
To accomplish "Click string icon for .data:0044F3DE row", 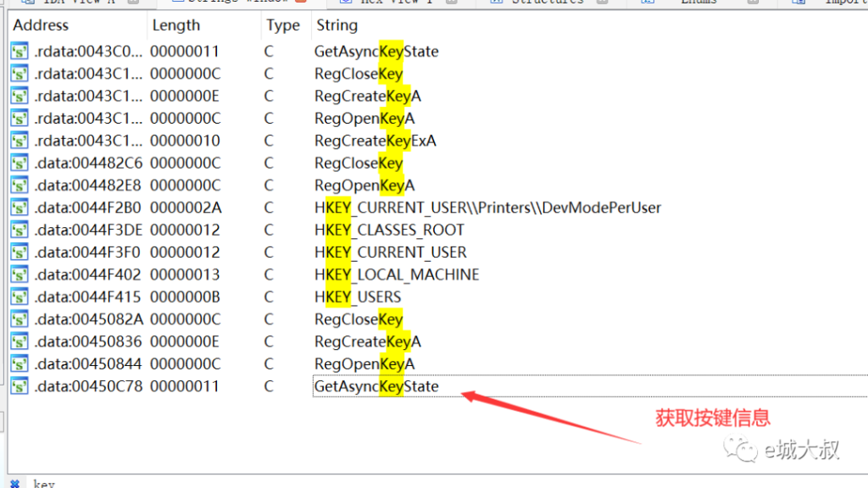I will [19, 230].
